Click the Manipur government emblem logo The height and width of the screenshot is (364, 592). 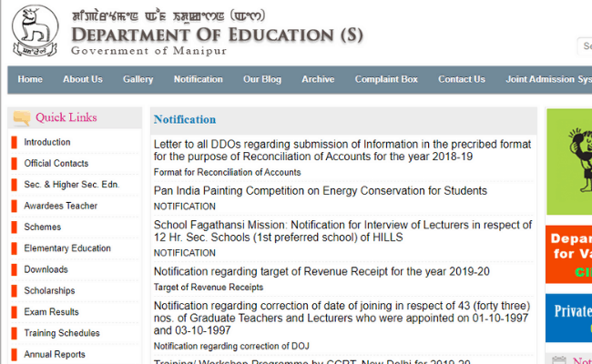click(x=35, y=31)
